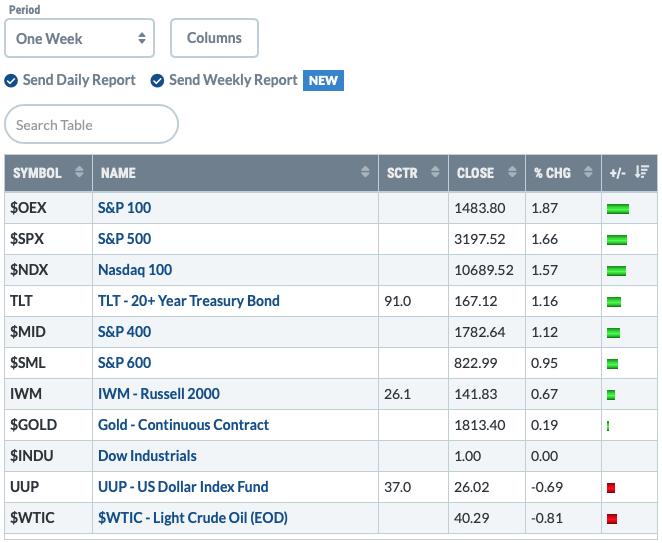Open the TLT - 20+ Year Treasury Bond link
Viewport: 662px width, 543px height.
[189, 301]
